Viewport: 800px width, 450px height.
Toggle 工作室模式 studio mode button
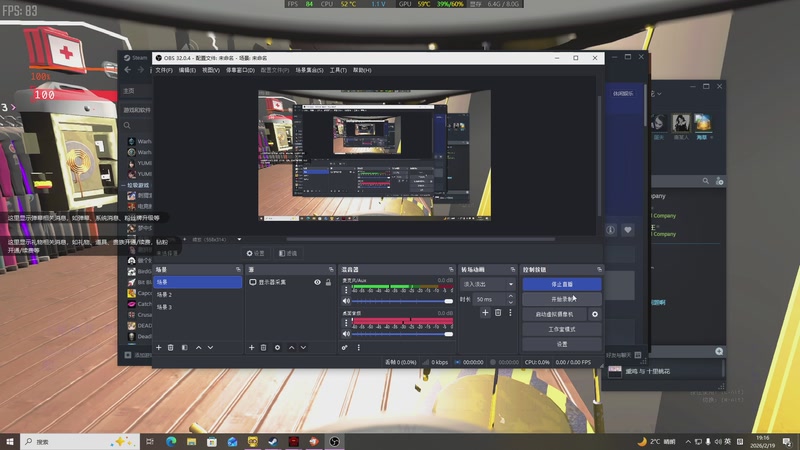point(562,330)
